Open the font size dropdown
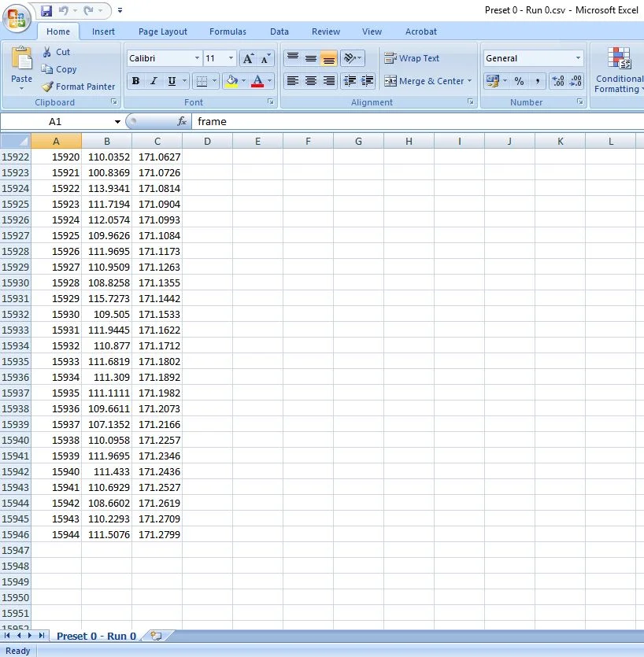 (x=231, y=58)
